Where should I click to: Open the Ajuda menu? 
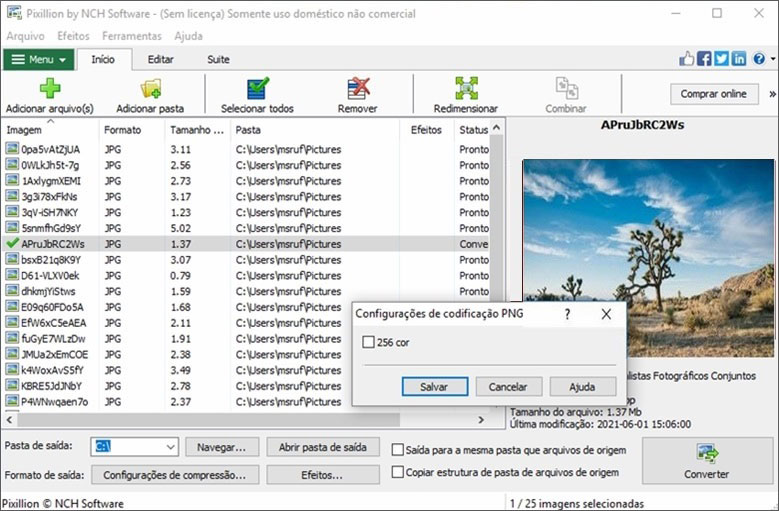point(188,36)
